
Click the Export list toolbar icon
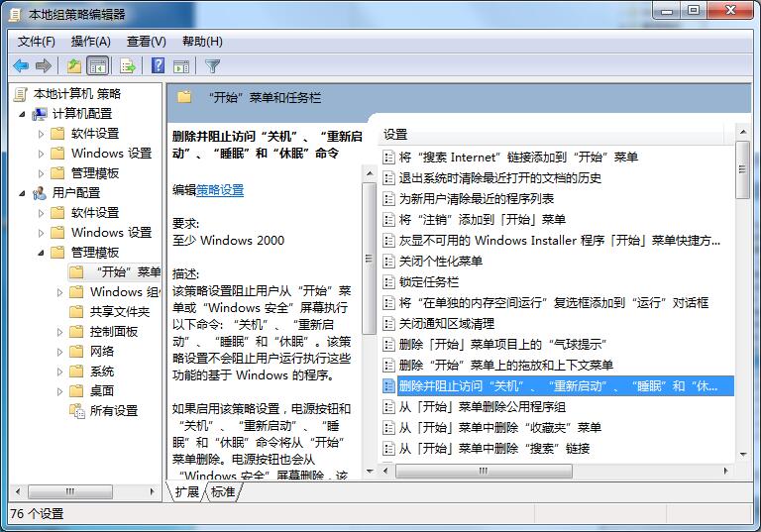point(127,65)
